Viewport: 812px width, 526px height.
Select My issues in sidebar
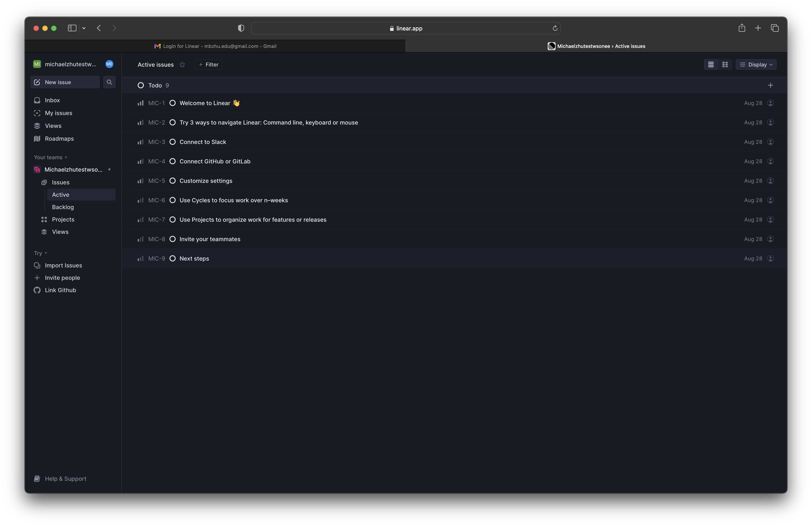click(58, 113)
